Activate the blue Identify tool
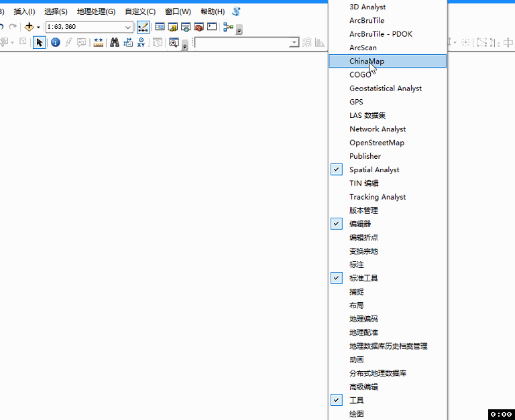Image resolution: width=515 pixels, height=420 pixels. (56, 42)
